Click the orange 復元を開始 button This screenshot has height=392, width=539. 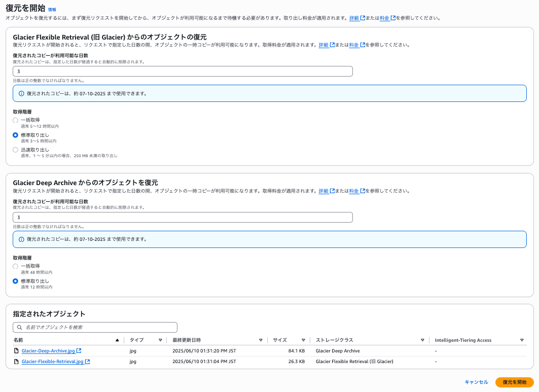(x=514, y=382)
